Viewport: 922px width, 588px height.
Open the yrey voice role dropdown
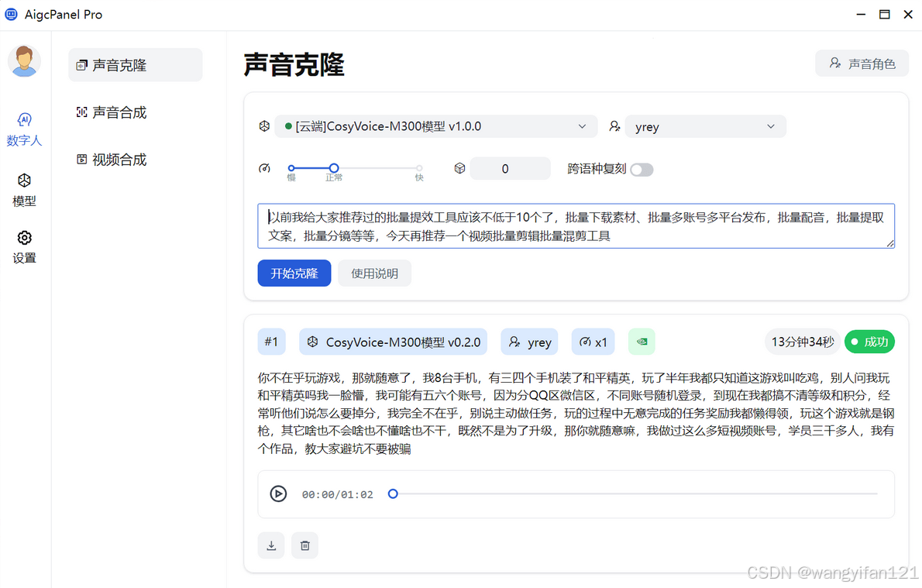(x=705, y=126)
